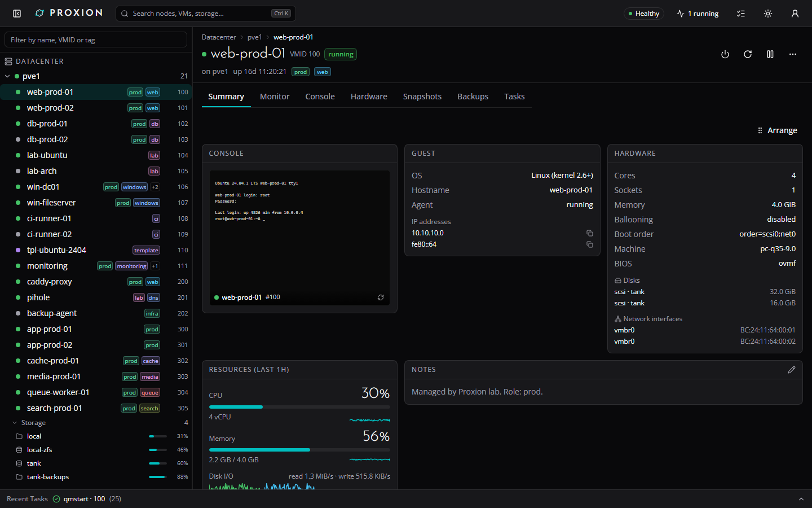This screenshot has height=508, width=812.
Task: Click the Arrange button
Action: [x=777, y=130]
